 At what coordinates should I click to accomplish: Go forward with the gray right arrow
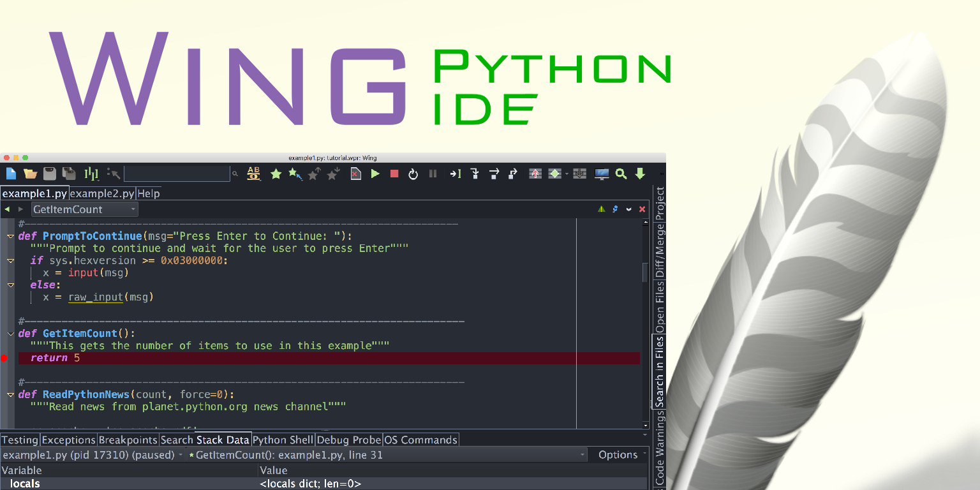pos(21,209)
